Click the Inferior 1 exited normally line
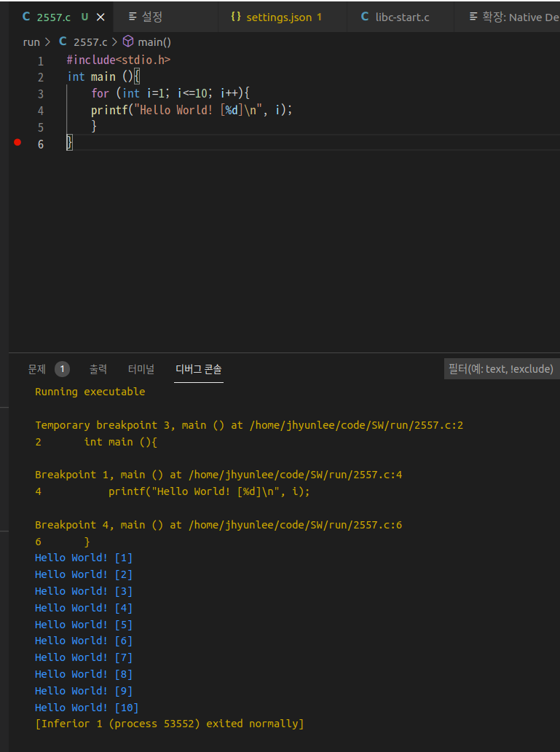This screenshot has width=560, height=752. [x=170, y=724]
